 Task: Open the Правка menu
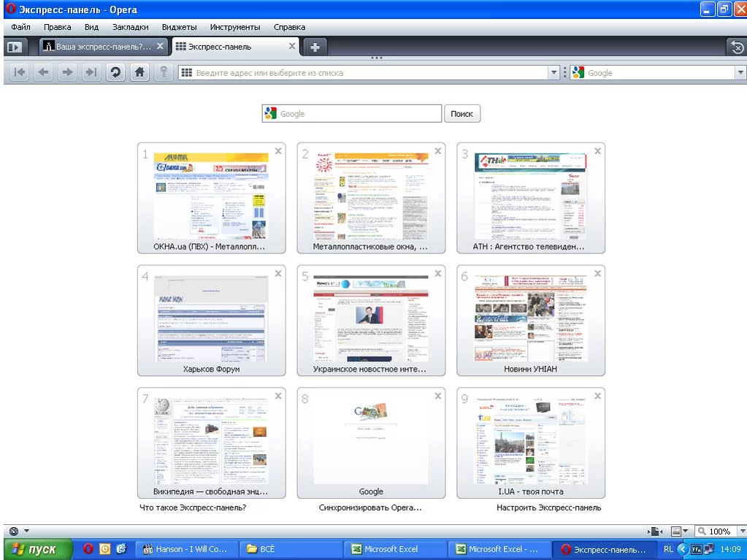57,27
